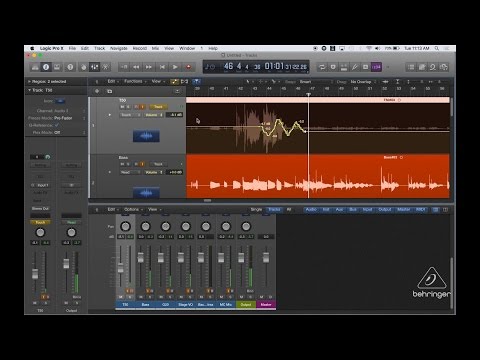Click the Rewind transport button
Image resolution: width=480 pixels, height=360 pixels.
[x=136, y=67]
